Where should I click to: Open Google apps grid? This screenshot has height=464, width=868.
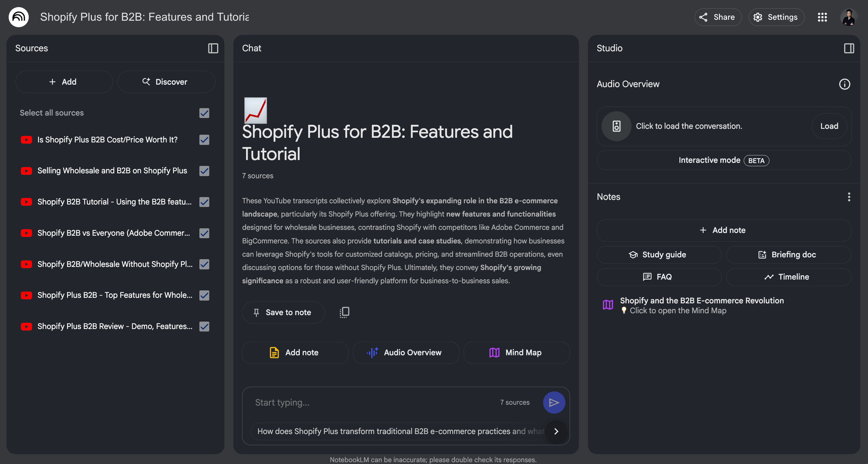click(822, 17)
